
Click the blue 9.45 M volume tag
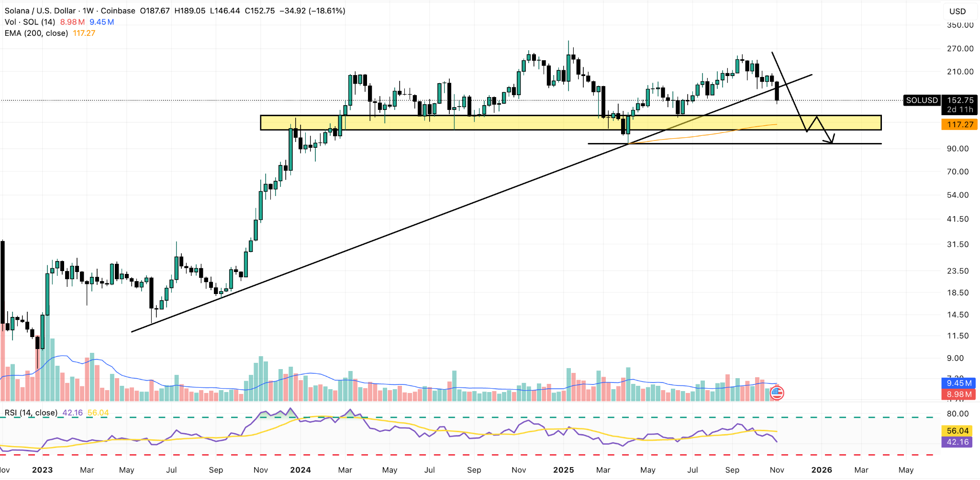click(x=959, y=383)
